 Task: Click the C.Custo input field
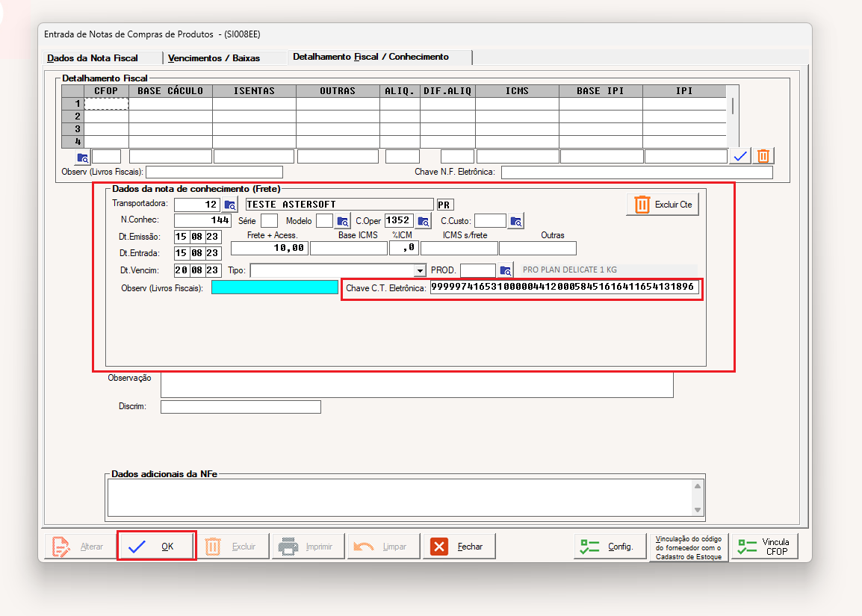point(490,221)
